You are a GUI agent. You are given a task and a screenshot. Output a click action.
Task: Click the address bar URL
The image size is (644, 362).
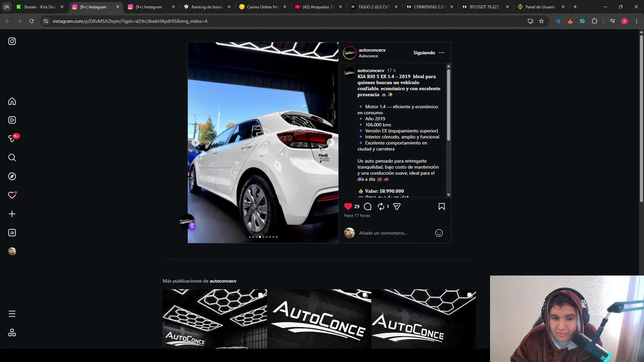pos(130,21)
